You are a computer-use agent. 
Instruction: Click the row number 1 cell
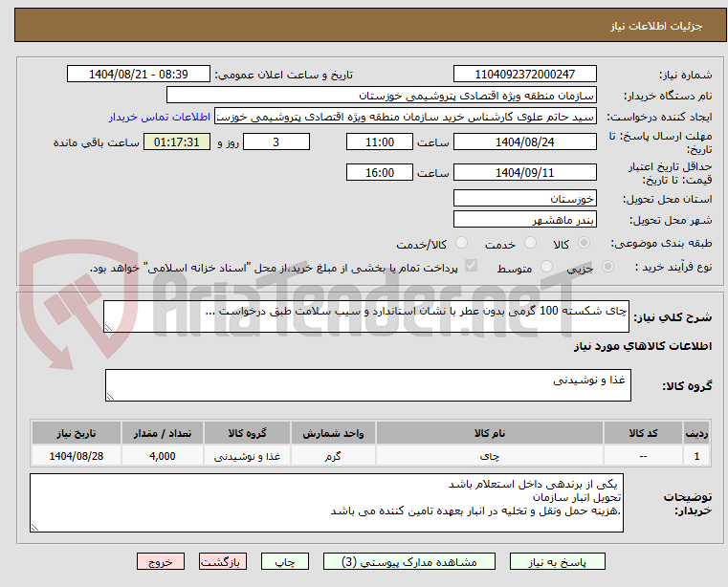click(696, 456)
